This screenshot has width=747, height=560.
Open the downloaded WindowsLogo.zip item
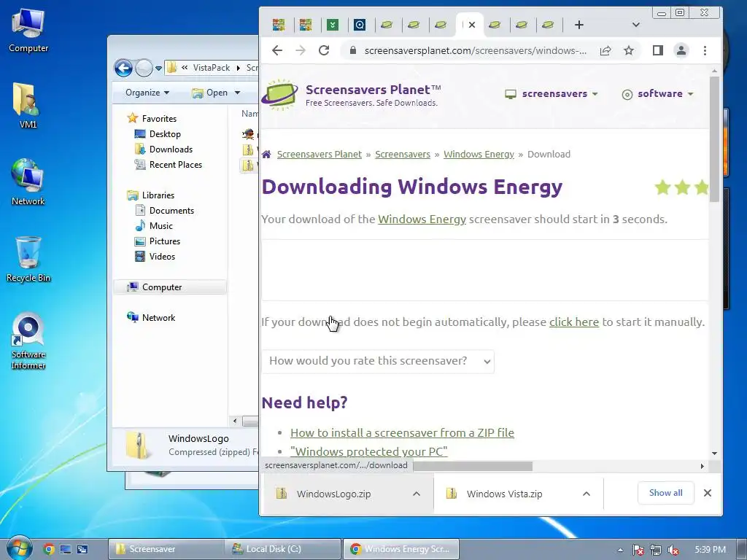click(x=333, y=494)
